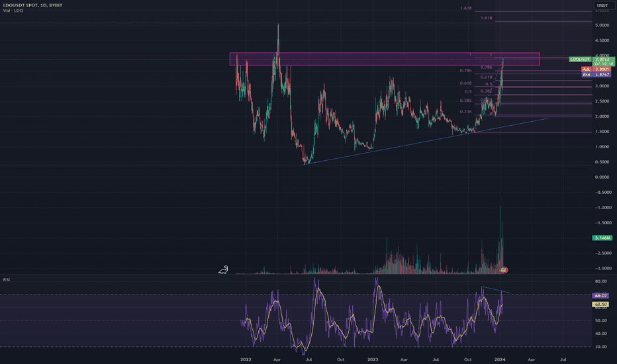Select the yellow RSI average label 62.50

click(600, 304)
